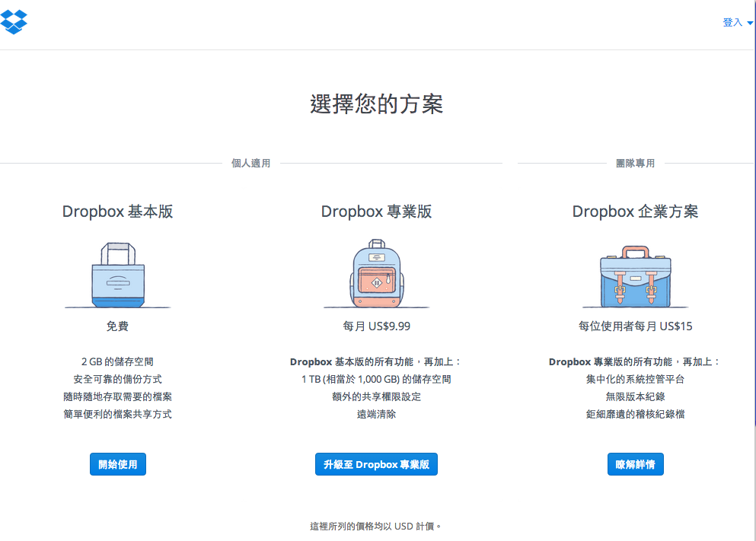Click 瞭解詳情 on the 企業方案 card
The image size is (756, 541).
click(x=634, y=463)
